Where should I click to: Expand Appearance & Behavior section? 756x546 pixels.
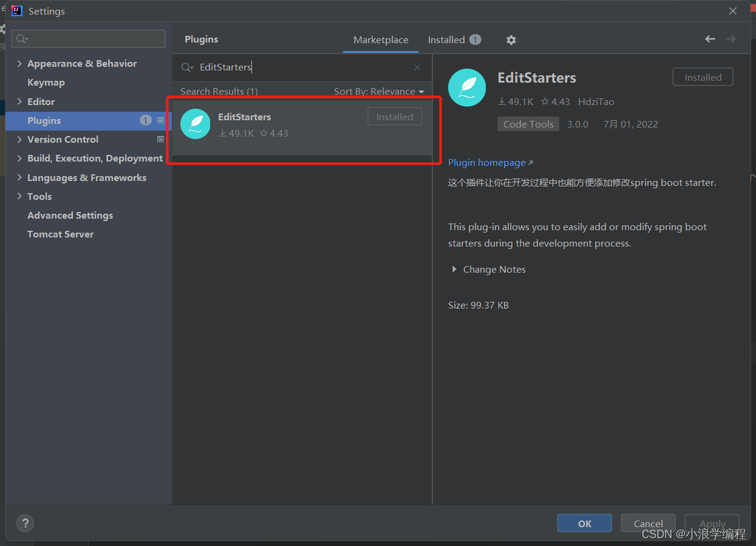point(19,64)
